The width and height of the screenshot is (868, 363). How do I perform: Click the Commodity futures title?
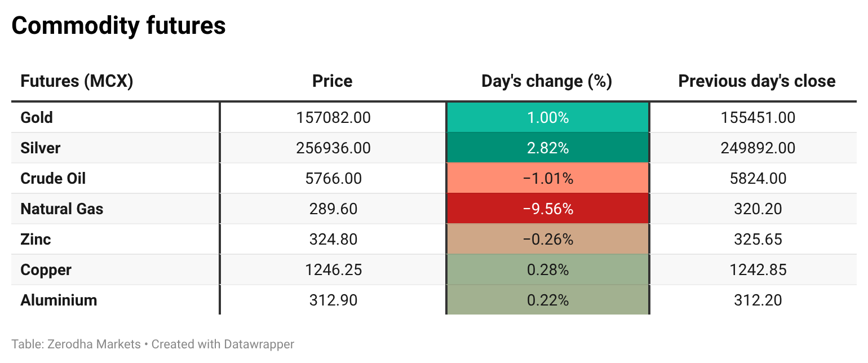click(118, 26)
